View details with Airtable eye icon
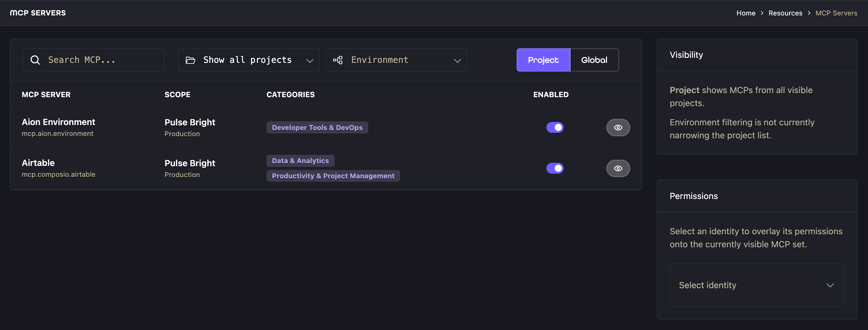This screenshot has height=330, width=868. pyautogui.click(x=618, y=168)
